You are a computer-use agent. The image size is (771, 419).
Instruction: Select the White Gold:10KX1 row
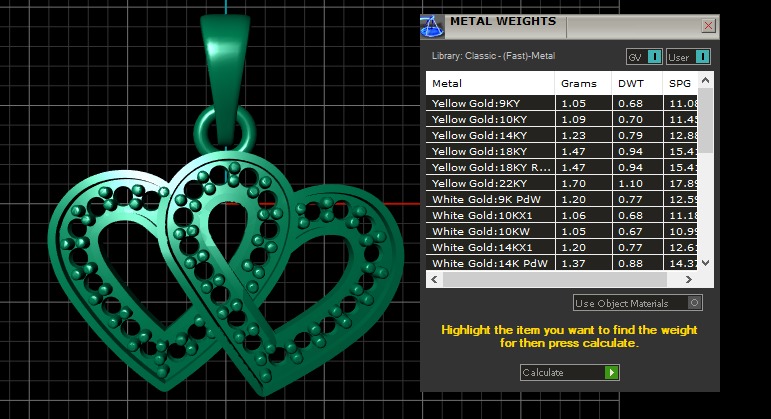(x=562, y=215)
